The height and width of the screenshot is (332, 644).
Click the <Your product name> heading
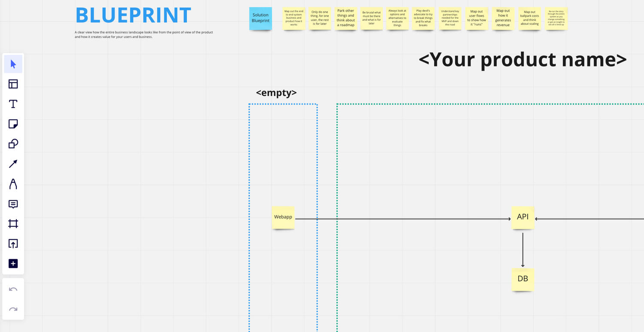(522, 60)
